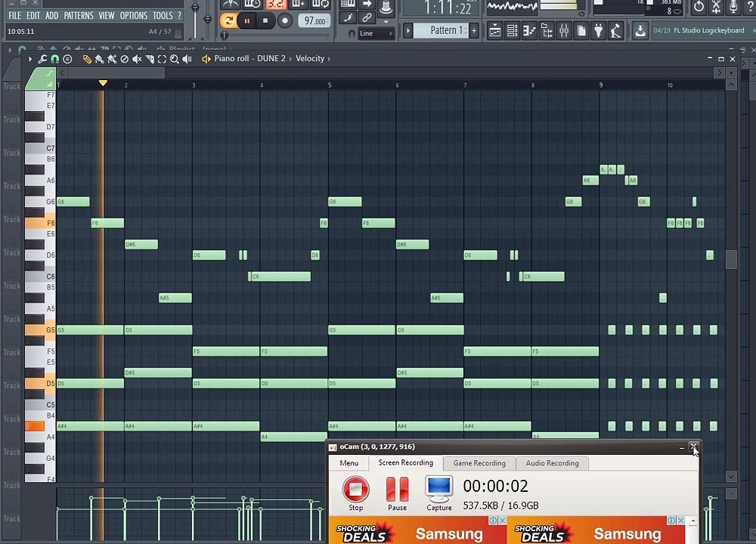Screen dimensions: 756x544
Task: Open the Piano roll view icon
Action: pyautogui.click(x=529, y=31)
